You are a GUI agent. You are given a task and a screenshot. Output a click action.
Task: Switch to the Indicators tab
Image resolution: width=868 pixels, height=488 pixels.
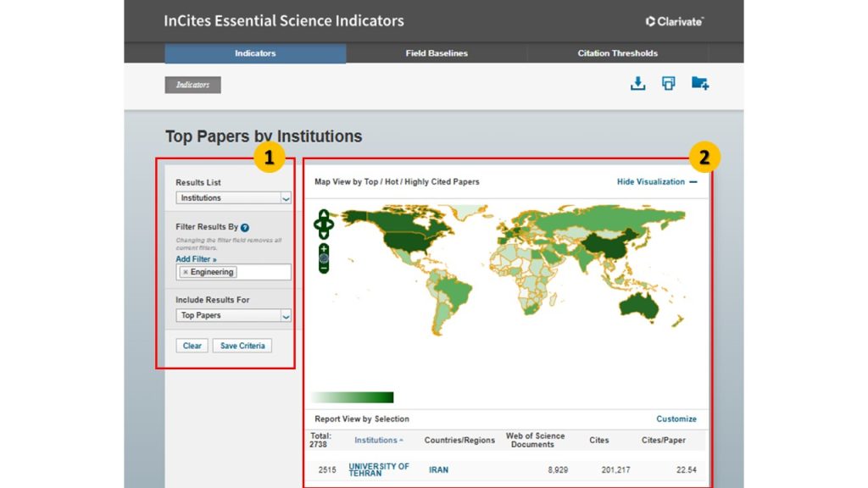pos(255,53)
